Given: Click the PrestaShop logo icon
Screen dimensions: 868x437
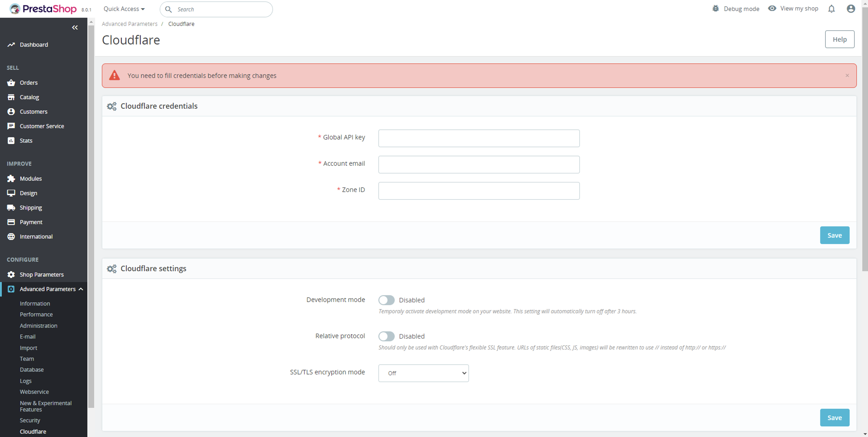Looking at the screenshot, I should pyautogui.click(x=15, y=8).
